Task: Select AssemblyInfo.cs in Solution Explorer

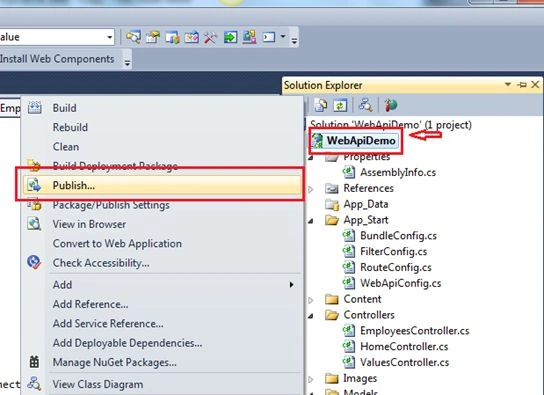Action: tap(398, 172)
